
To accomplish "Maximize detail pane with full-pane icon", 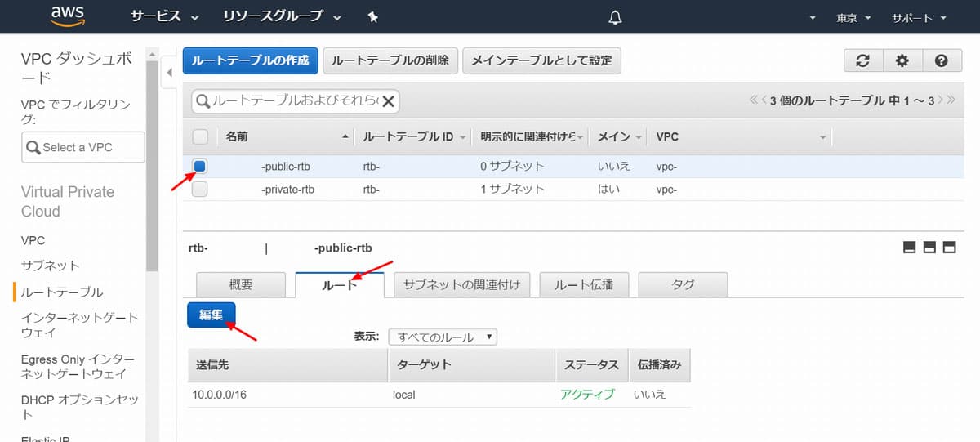I will [949, 248].
